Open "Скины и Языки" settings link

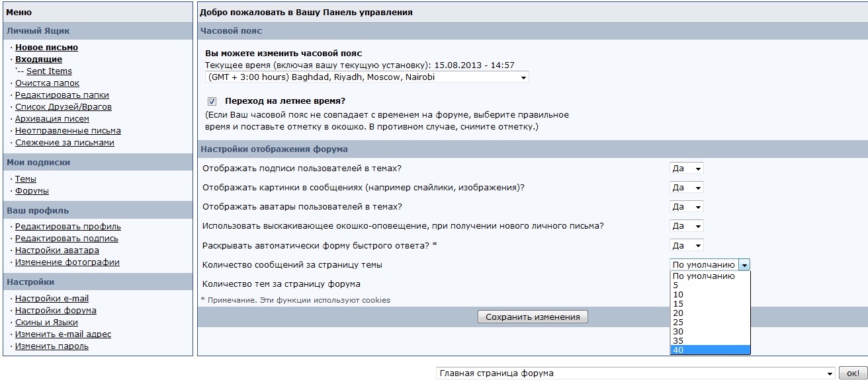(x=46, y=323)
